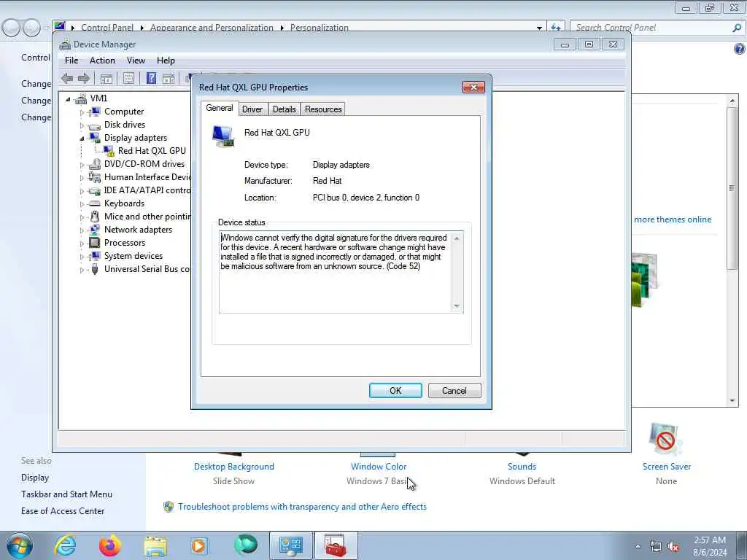This screenshot has width=747, height=560.
Task: Click the Properties toolbar icon in Device Manager
Action: tap(128, 78)
